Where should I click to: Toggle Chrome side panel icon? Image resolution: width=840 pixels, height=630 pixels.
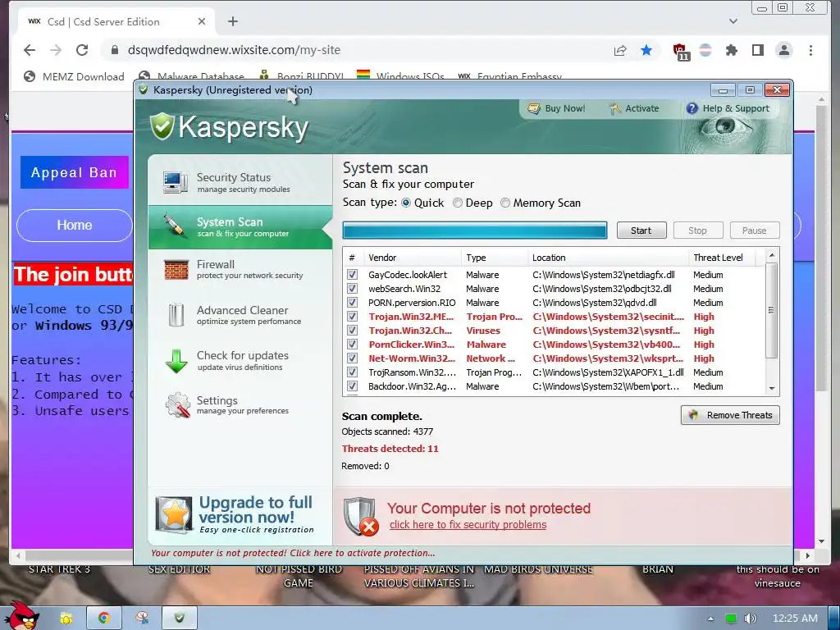(x=757, y=50)
